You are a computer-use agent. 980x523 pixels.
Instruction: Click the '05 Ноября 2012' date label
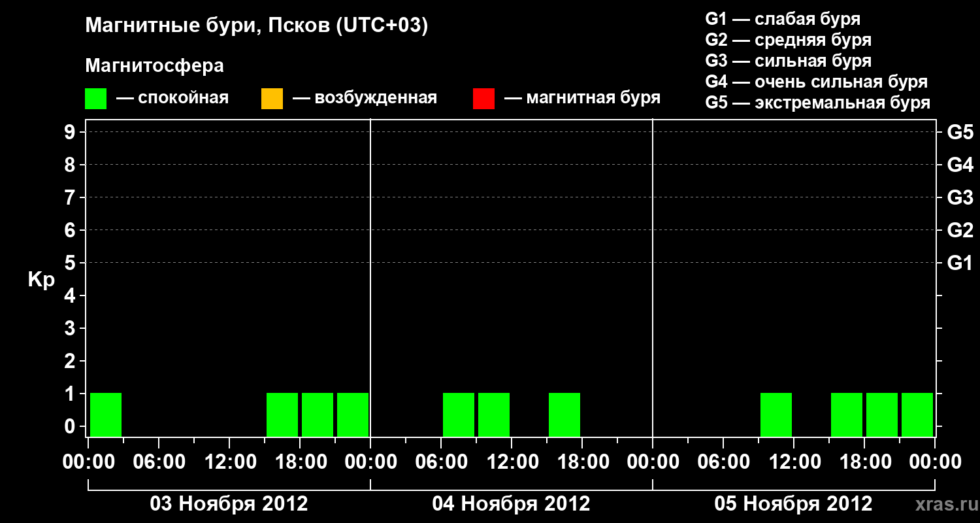[x=793, y=503]
